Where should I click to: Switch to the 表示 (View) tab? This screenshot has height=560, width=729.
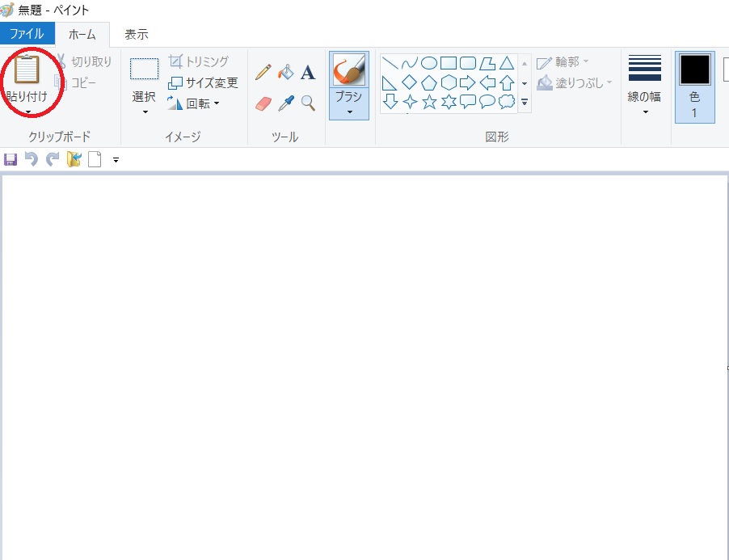tap(134, 34)
